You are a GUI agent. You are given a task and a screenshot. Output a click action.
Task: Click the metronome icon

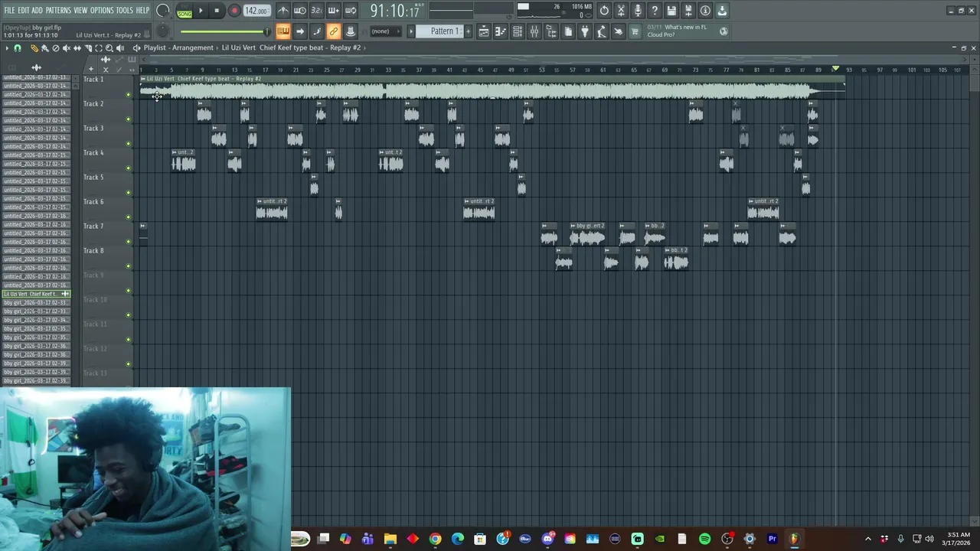(x=283, y=11)
